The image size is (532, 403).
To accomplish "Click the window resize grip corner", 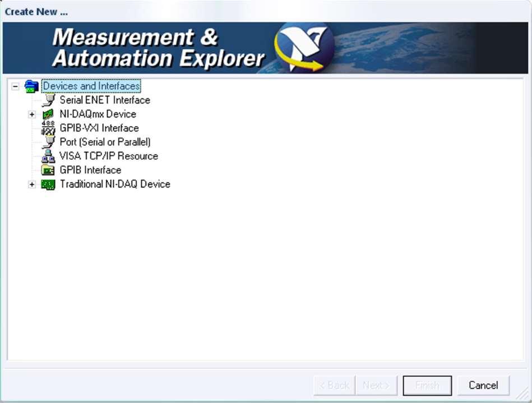I will (523, 395).
